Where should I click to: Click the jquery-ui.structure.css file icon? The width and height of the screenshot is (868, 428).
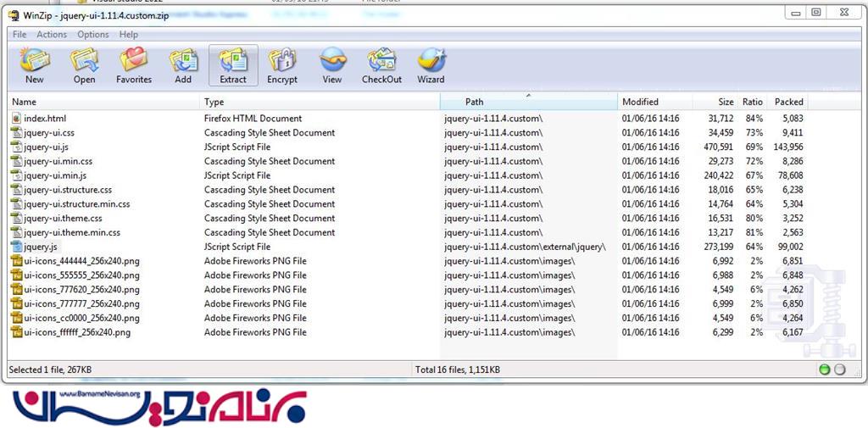click(x=16, y=190)
